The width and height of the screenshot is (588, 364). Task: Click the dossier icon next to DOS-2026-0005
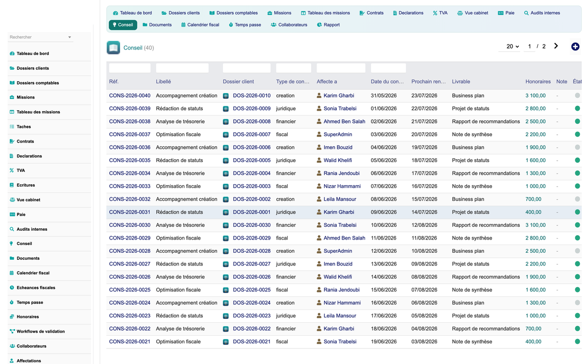point(226,161)
